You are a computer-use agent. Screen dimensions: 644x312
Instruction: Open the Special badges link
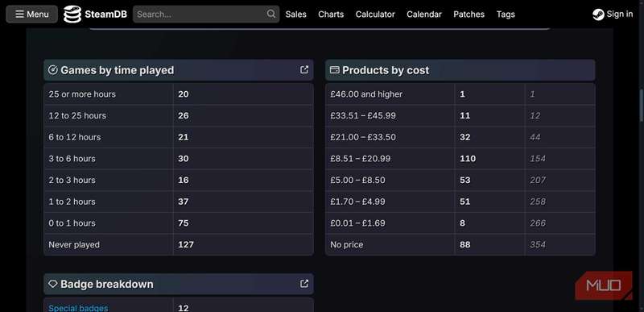78,308
